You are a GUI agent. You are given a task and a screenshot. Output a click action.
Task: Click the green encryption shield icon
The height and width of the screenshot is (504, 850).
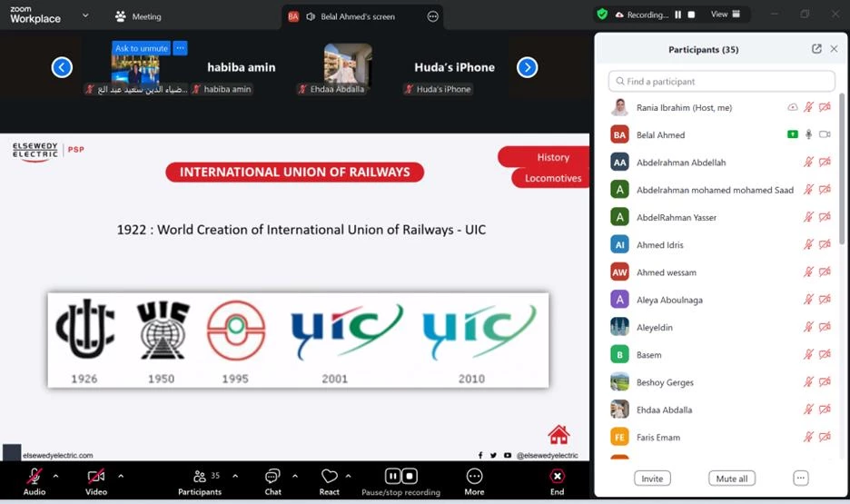tap(601, 15)
